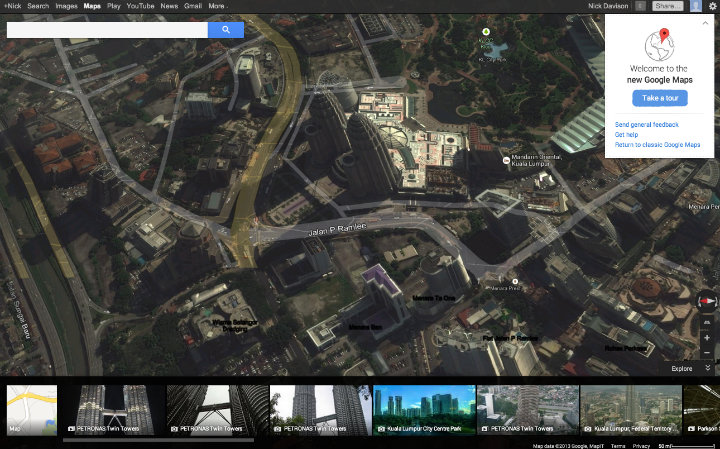Open first PETRONAS Twin Towers night photo
Viewport: 720px width, 449px height.
click(x=114, y=410)
